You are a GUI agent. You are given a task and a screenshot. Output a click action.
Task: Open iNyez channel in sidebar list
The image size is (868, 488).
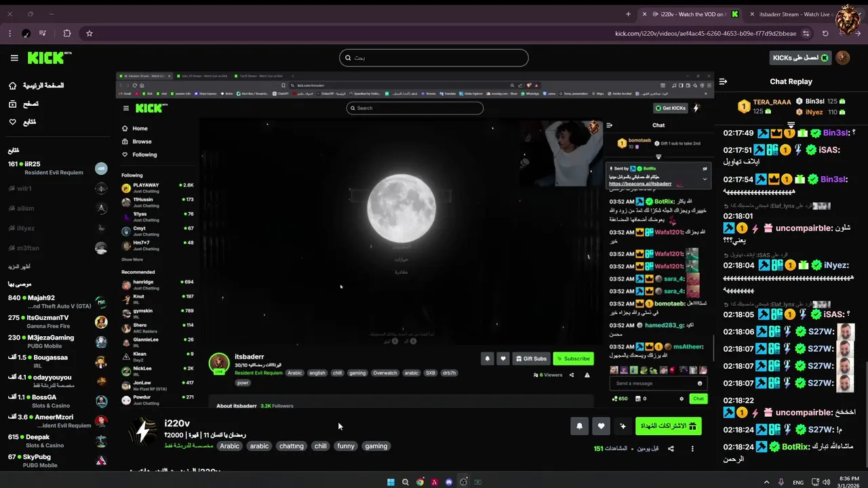[57, 228]
